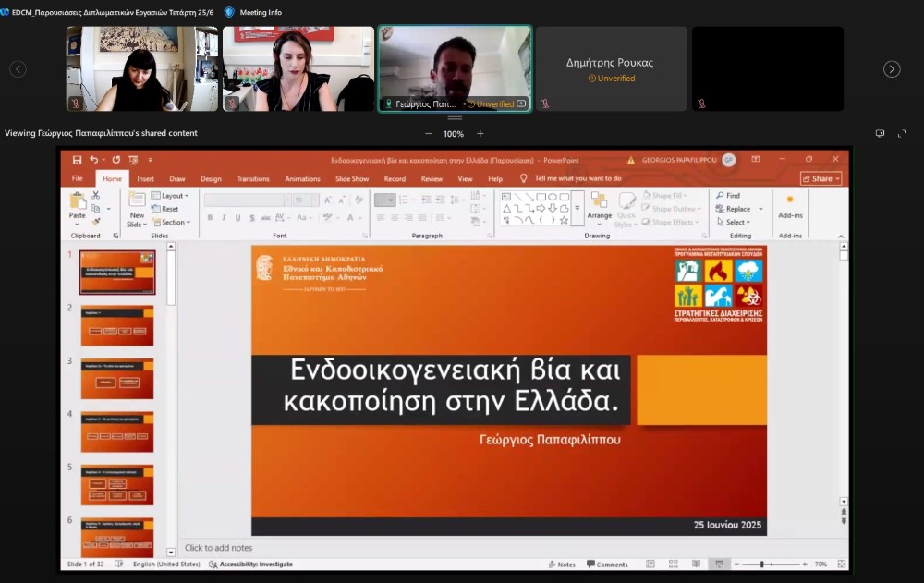
Task: Click the Share button in PowerPoint
Action: coord(821,179)
